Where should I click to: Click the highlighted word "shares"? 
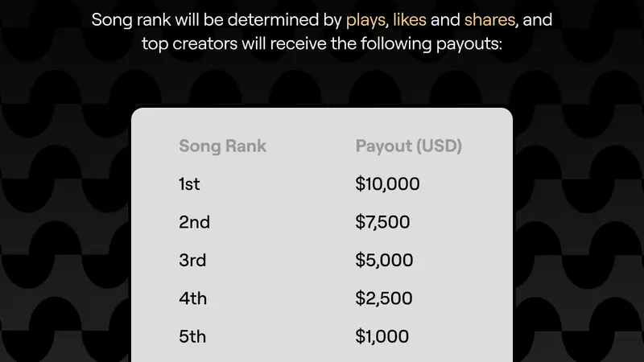point(489,19)
